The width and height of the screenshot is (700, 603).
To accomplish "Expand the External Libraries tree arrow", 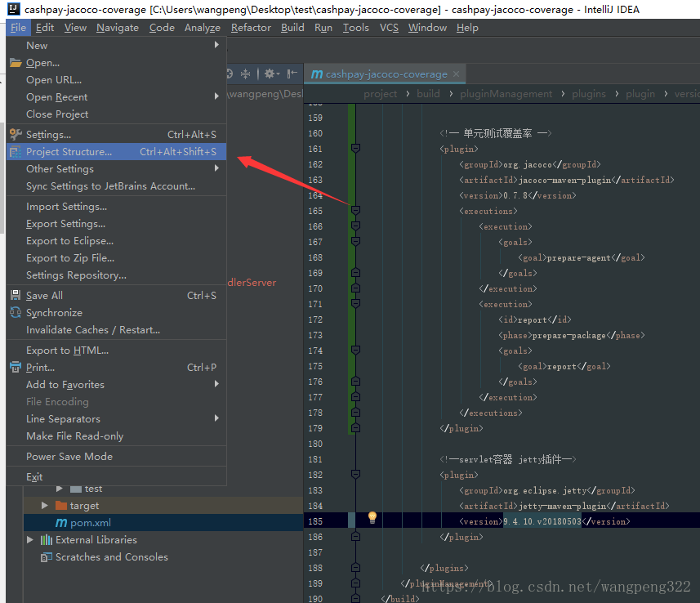I will click(x=30, y=540).
